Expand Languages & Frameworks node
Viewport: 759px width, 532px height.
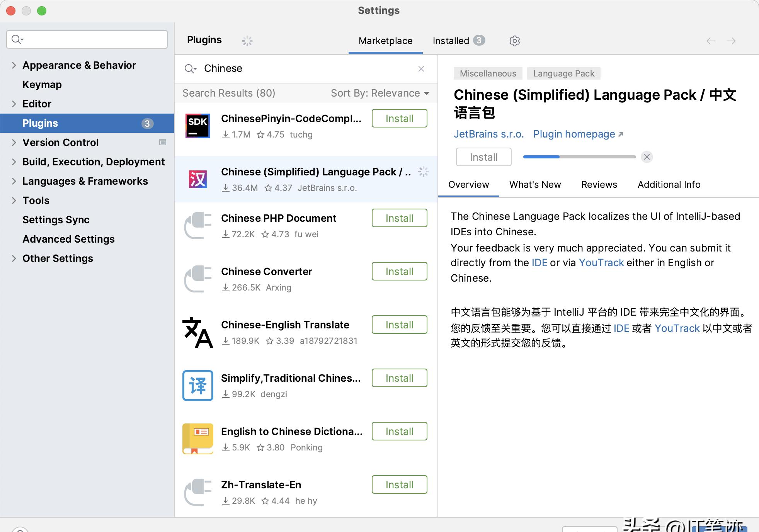click(x=14, y=181)
